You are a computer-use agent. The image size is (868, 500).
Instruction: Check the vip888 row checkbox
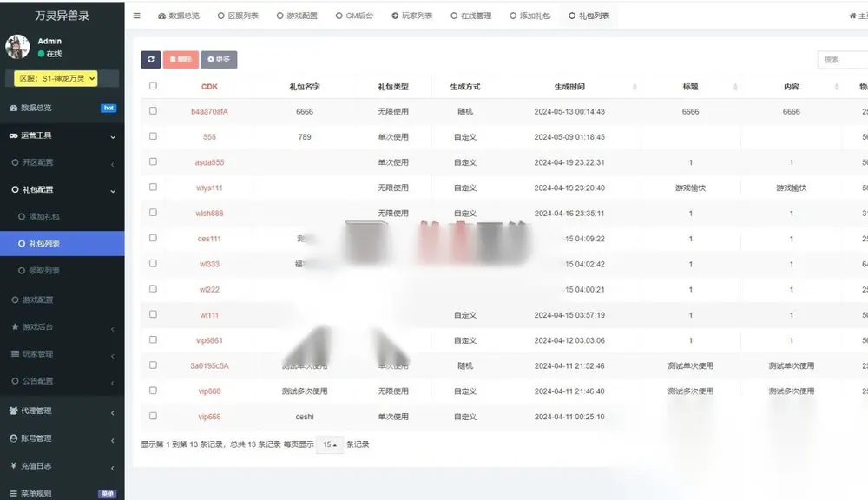(x=154, y=391)
